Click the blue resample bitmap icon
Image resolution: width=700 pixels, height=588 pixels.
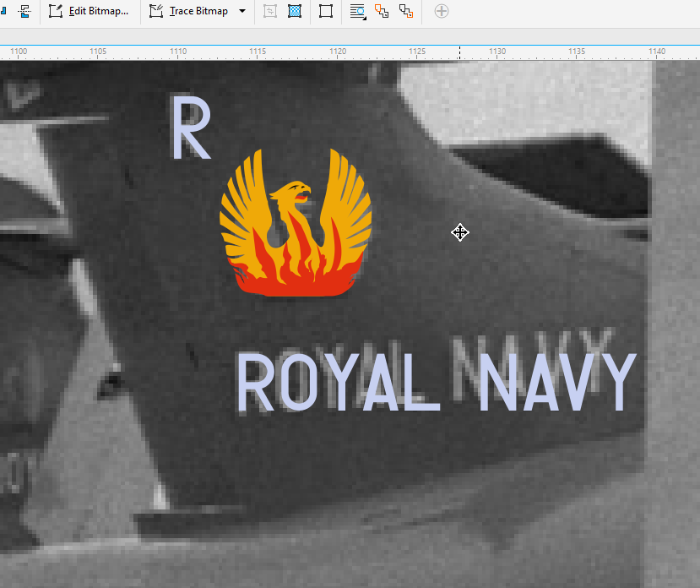tap(295, 11)
